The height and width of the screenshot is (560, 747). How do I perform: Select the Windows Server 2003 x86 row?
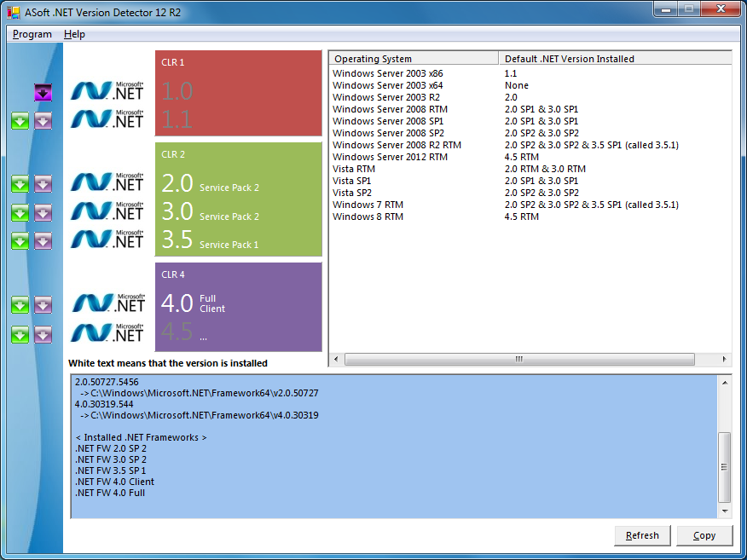530,73
